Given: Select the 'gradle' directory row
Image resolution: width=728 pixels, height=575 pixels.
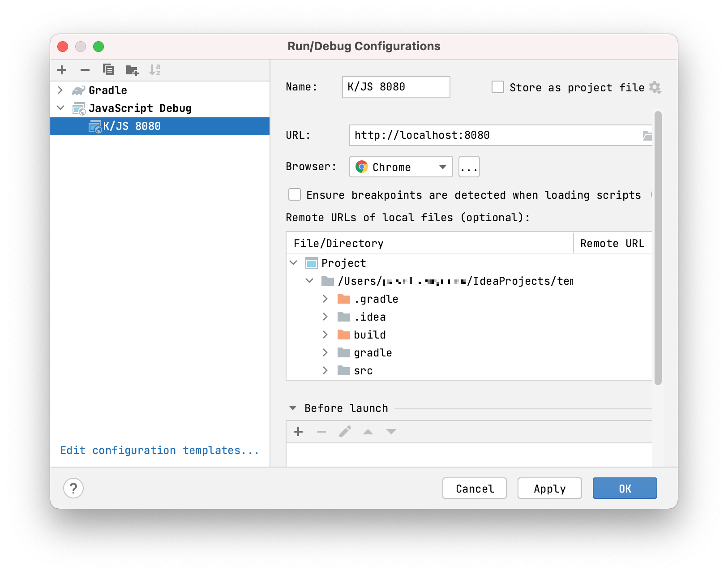Looking at the screenshot, I should [x=469, y=352].
